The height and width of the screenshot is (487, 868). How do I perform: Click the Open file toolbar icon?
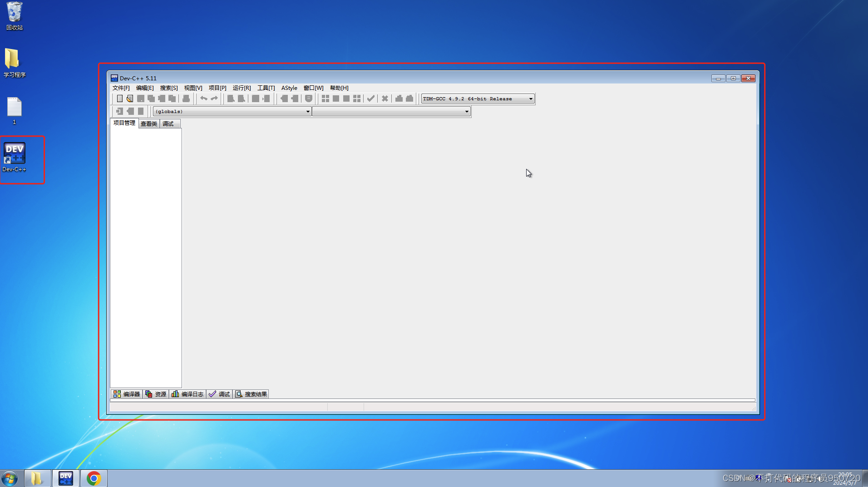130,98
